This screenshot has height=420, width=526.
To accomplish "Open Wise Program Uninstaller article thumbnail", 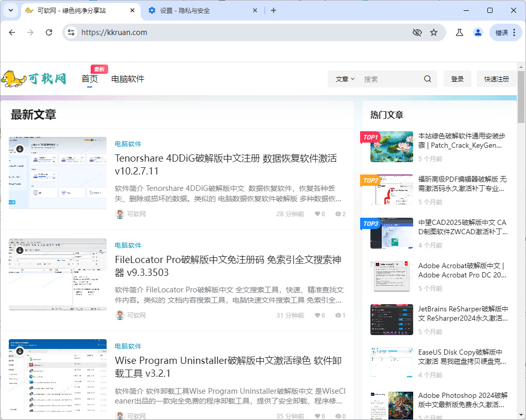I will [x=58, y=375].
